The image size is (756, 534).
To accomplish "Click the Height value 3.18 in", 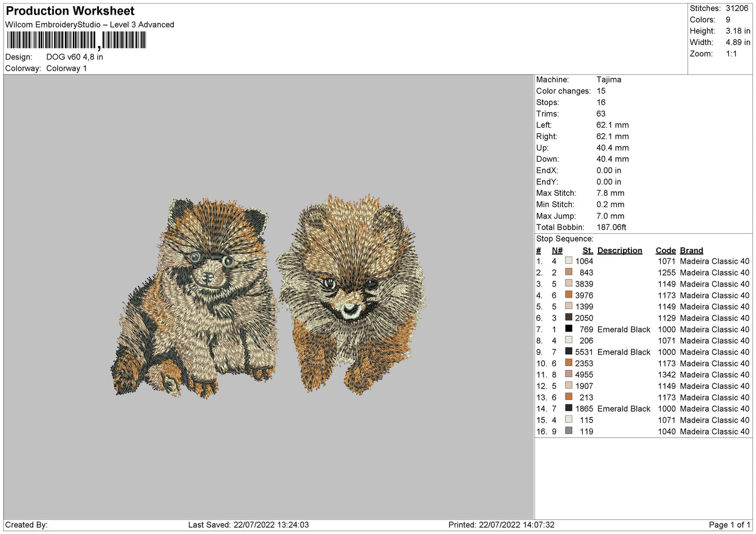I will [738, 31].
